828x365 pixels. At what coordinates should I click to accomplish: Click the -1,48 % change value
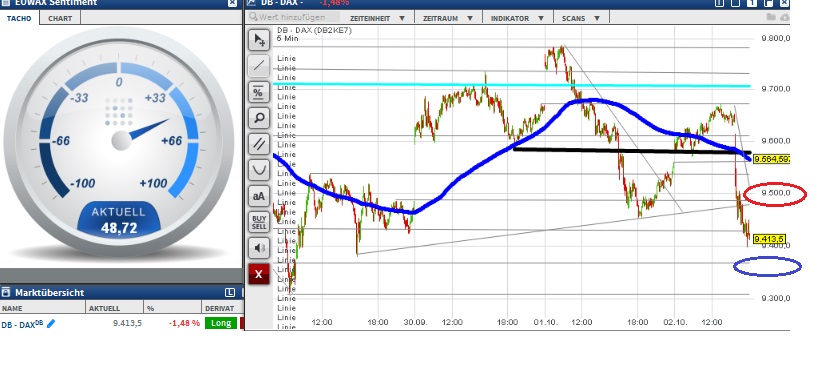(x=184, y=323)
